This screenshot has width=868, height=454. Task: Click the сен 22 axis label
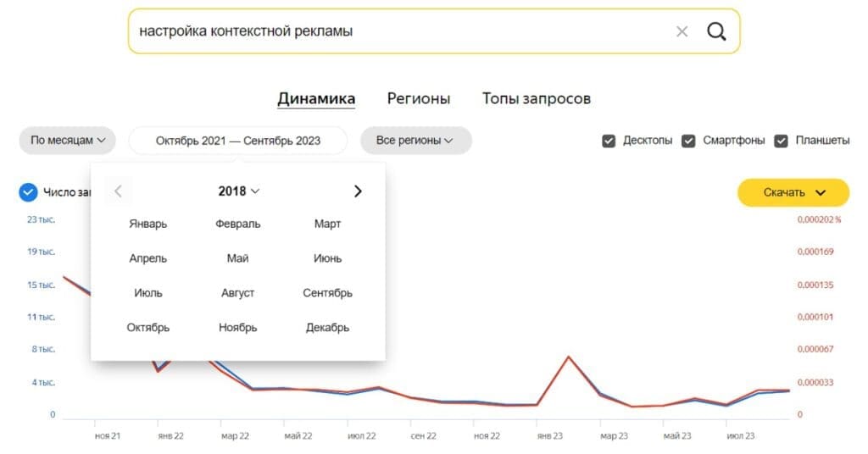[x=424, y=435]
